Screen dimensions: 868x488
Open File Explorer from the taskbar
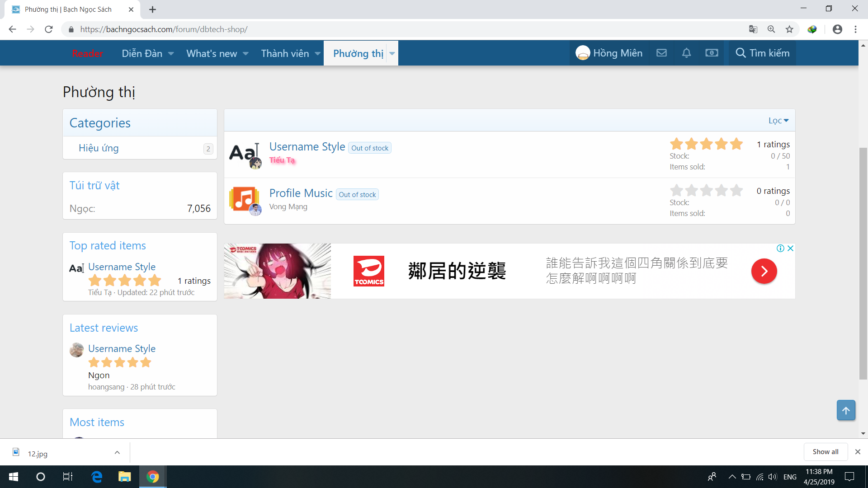[124, 477]
